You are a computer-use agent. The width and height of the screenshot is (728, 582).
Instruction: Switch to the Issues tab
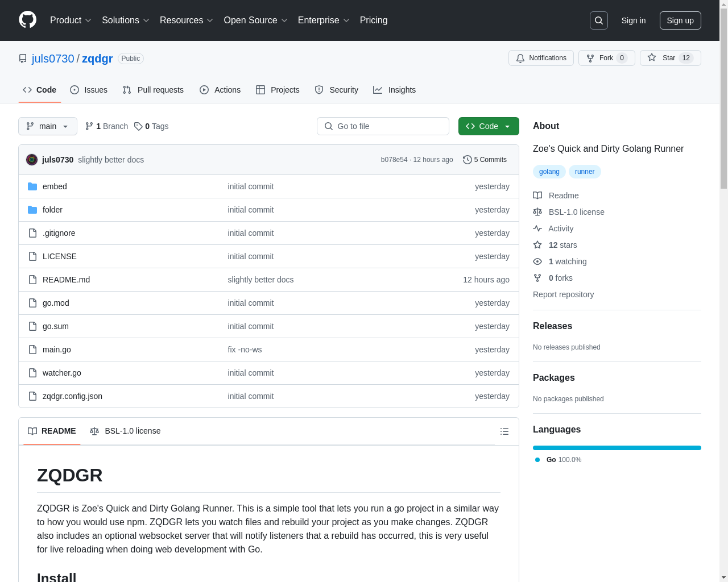pyautogui.click(x=89, y=90)
